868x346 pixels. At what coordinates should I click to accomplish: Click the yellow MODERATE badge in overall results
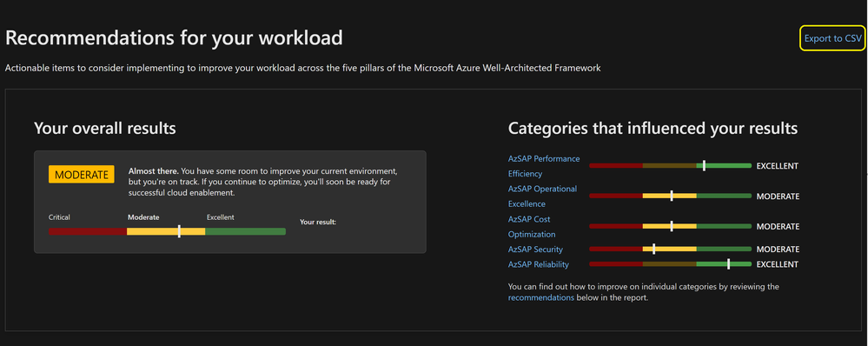(82, 175)
